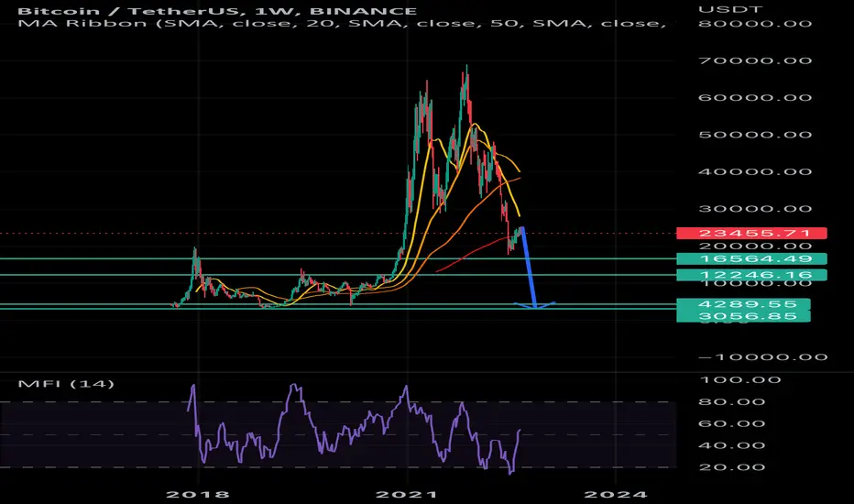Click the 70000.00 price axis value
Viewport: 854px width, 504px height.
coord(755,60)
